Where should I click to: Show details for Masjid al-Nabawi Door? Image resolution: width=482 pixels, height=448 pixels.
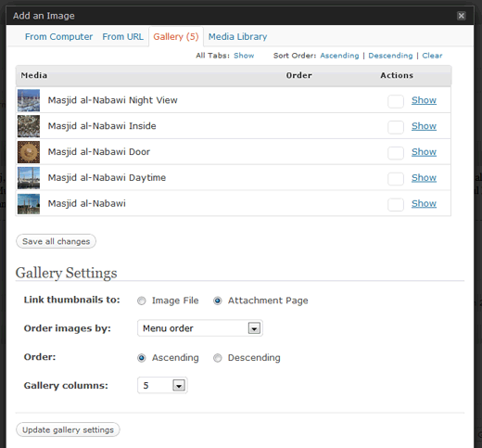coord(424,152)
